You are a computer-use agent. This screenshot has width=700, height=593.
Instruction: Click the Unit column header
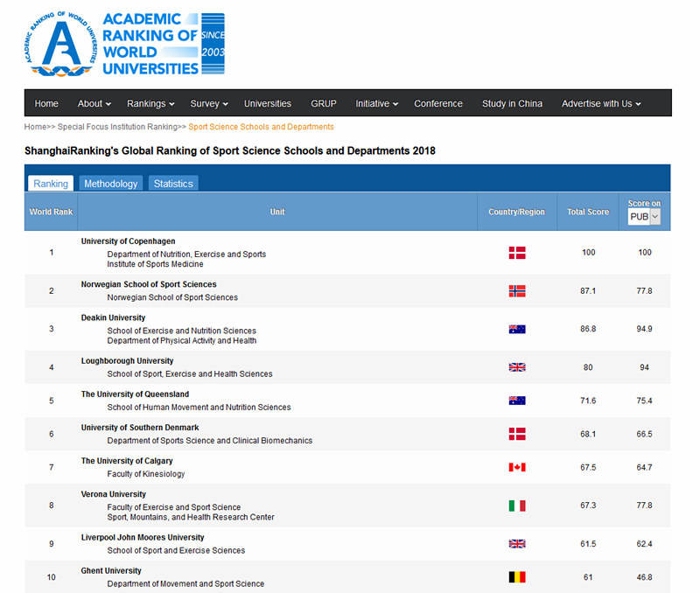point(277,212)
